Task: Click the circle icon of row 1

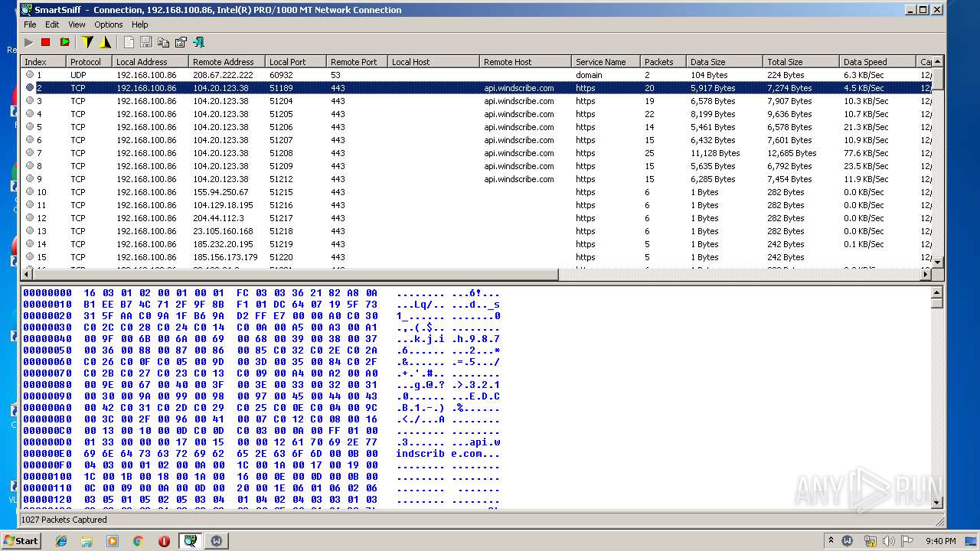Action: click(x=30, y=75)
